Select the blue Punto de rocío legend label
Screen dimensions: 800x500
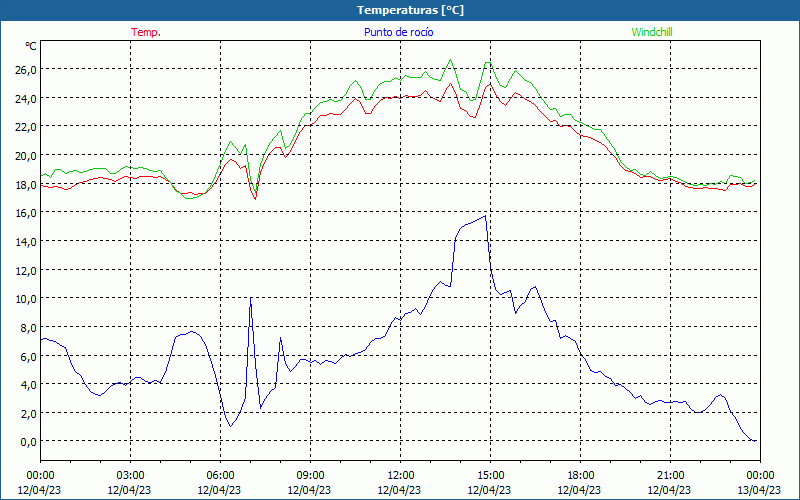398,32
